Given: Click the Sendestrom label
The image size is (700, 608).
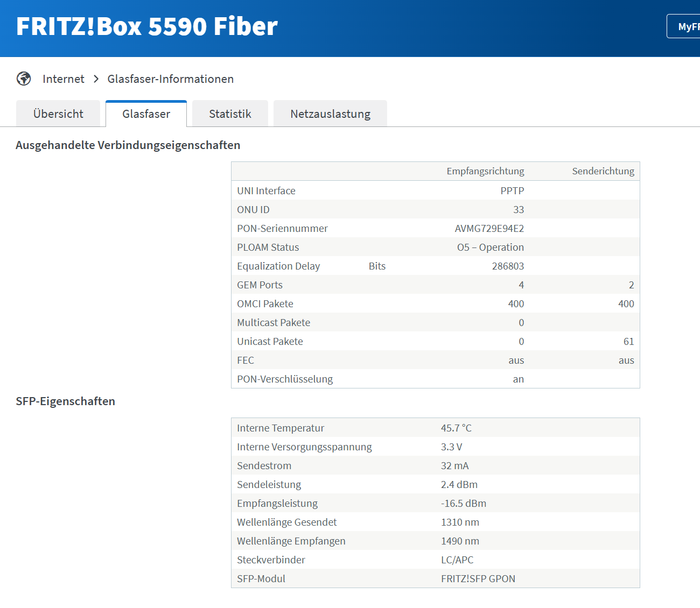Looking at the screenshot, I should (x=264, y=466).
